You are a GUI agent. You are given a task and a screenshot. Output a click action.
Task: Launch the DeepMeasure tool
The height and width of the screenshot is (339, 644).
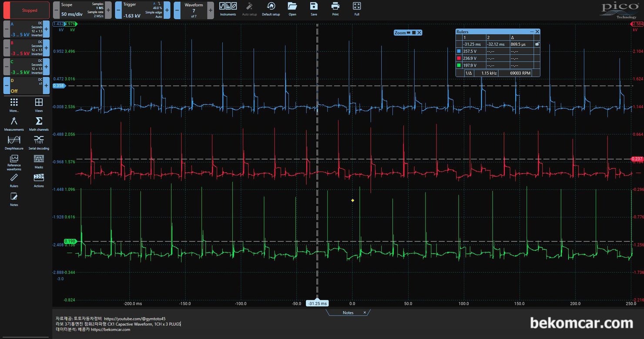point(14,142)
